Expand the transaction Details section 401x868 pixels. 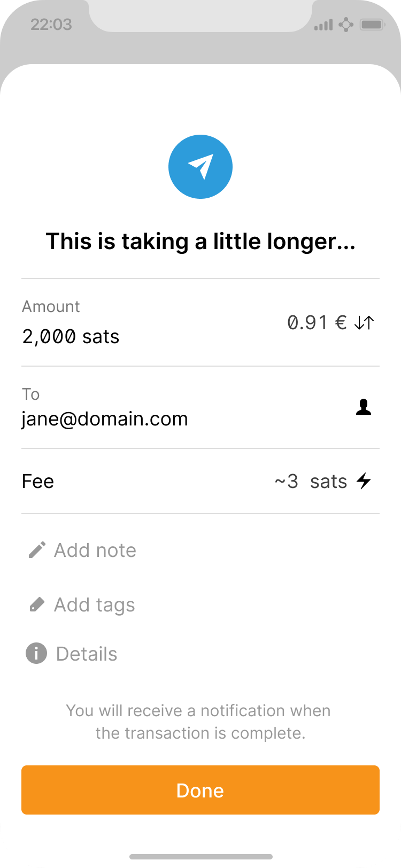pos(87,654)
